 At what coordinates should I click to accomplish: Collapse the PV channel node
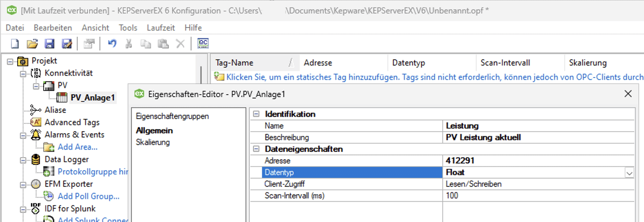point(36,86)
